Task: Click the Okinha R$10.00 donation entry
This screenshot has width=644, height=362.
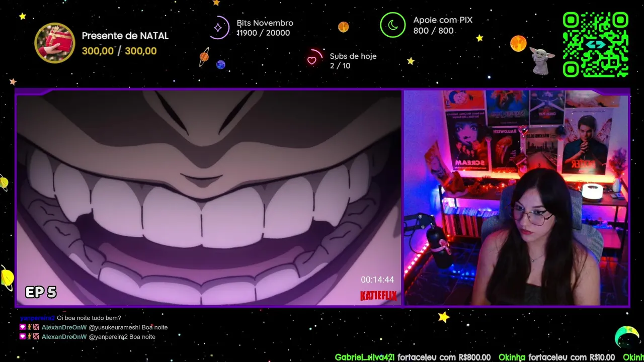Action: tap(557, 357)
